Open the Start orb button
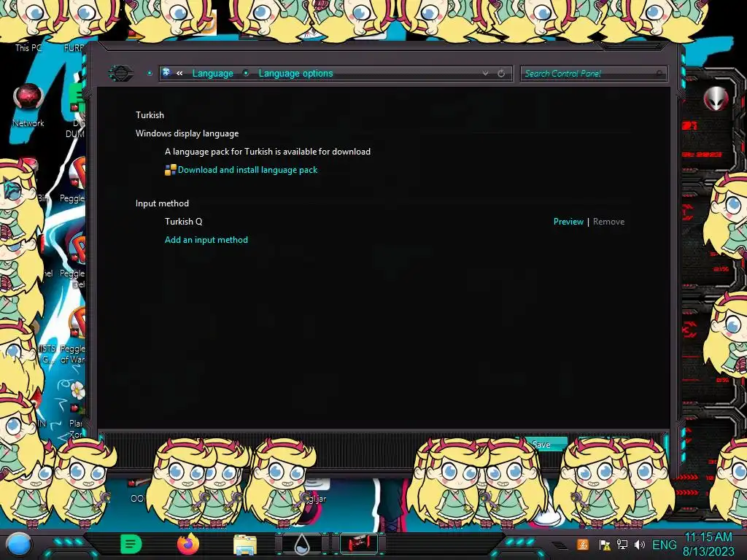 point(18,545)
